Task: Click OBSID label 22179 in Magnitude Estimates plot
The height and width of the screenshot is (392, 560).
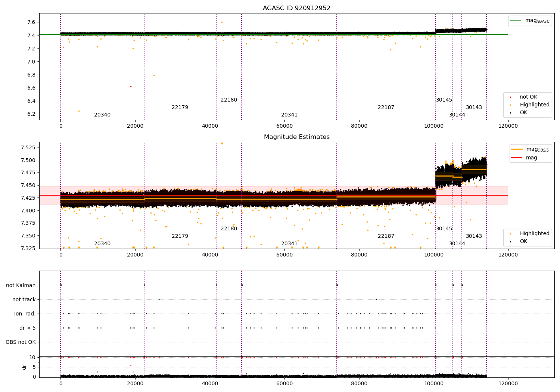Action: 180,236
